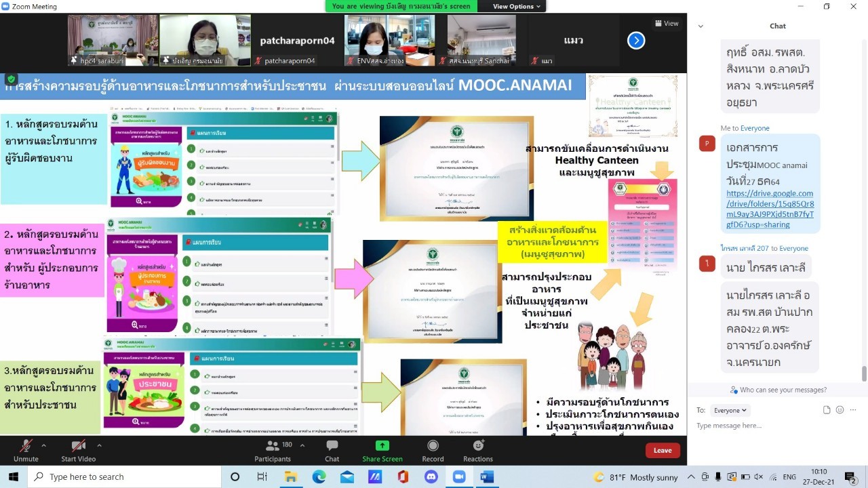Open the Mail app on taskbar
868x488 pixels.
(x=347, y=477)
